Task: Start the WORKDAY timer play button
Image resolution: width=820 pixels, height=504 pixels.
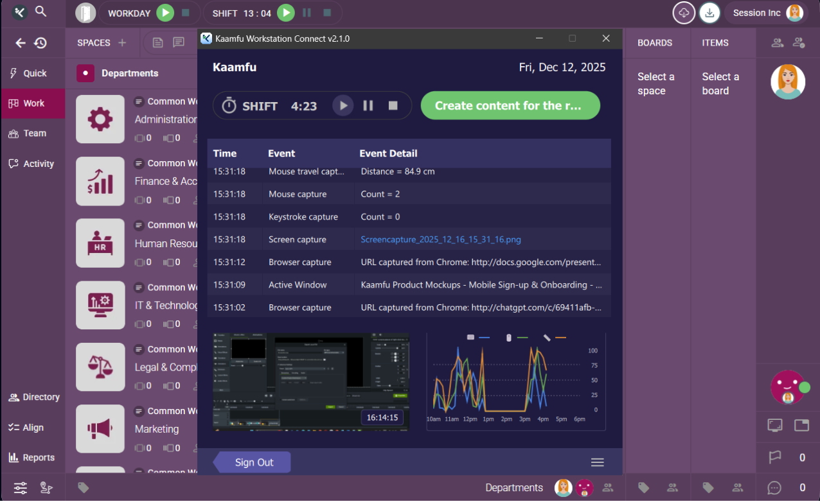Action: (x=165, y=13)
